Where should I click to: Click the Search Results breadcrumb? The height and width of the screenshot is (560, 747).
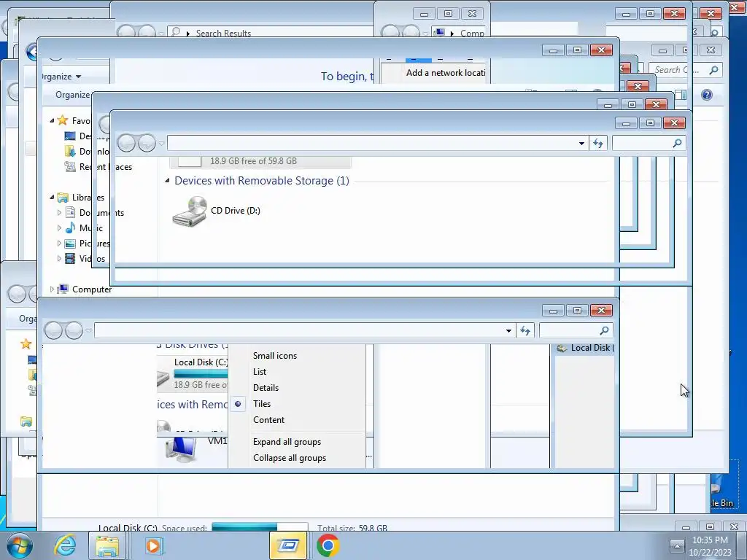(x=223, y=34)
